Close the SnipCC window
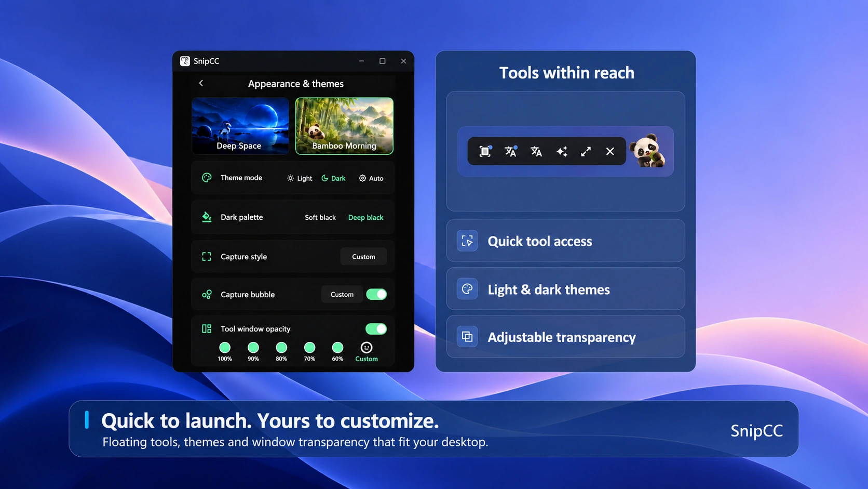The image size is (868, 489). pos(403,61)
